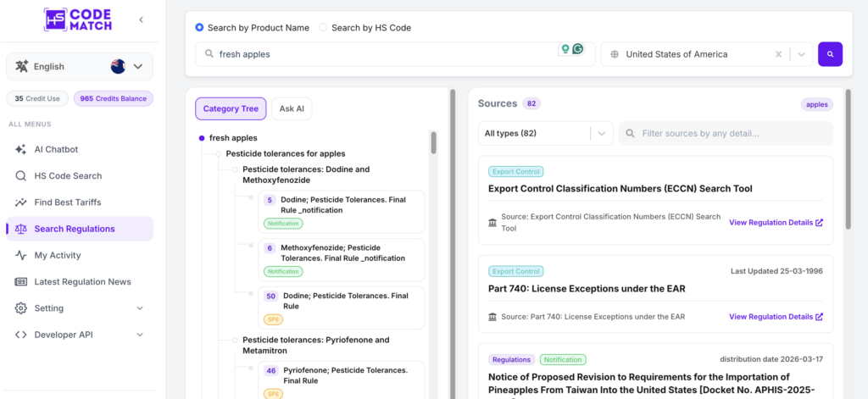Click the Find Best Tariffs chart icon
Screen dimensions: 868x399
20,202
